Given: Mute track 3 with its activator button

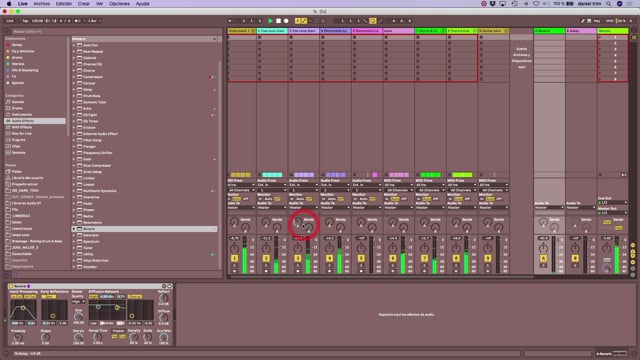Looking at the screenshot, I should 298,258.
